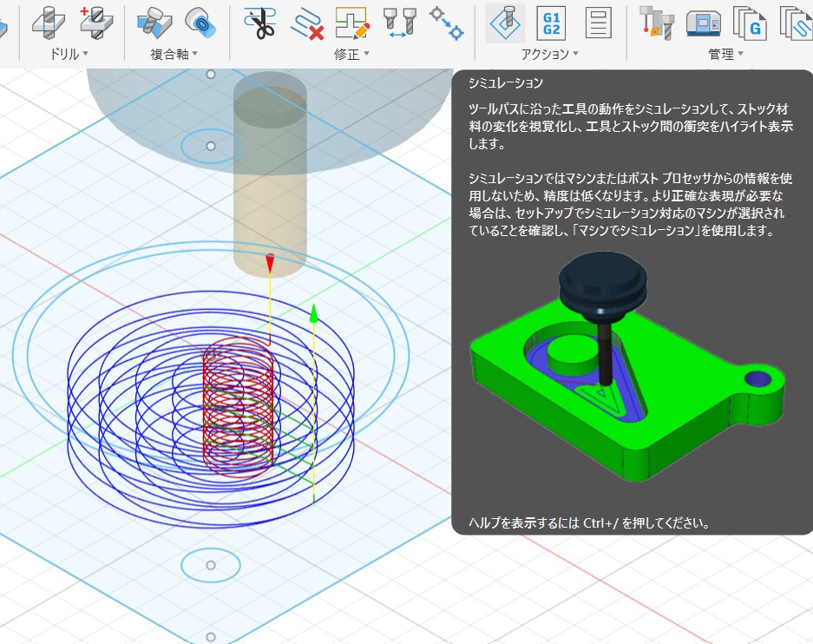Click the replace tool icon with arrows
Screen dimensions: 813x644
pyautogui.click(x=400, y=23)
